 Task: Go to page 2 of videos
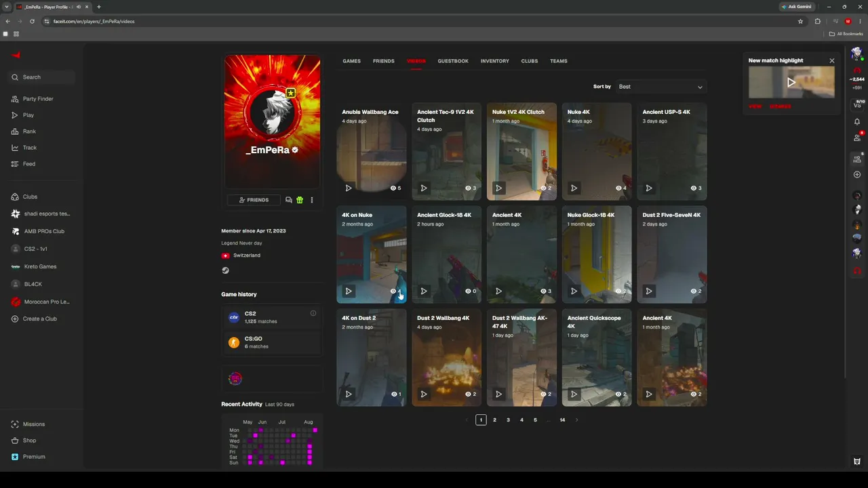[x=494, y=420]
